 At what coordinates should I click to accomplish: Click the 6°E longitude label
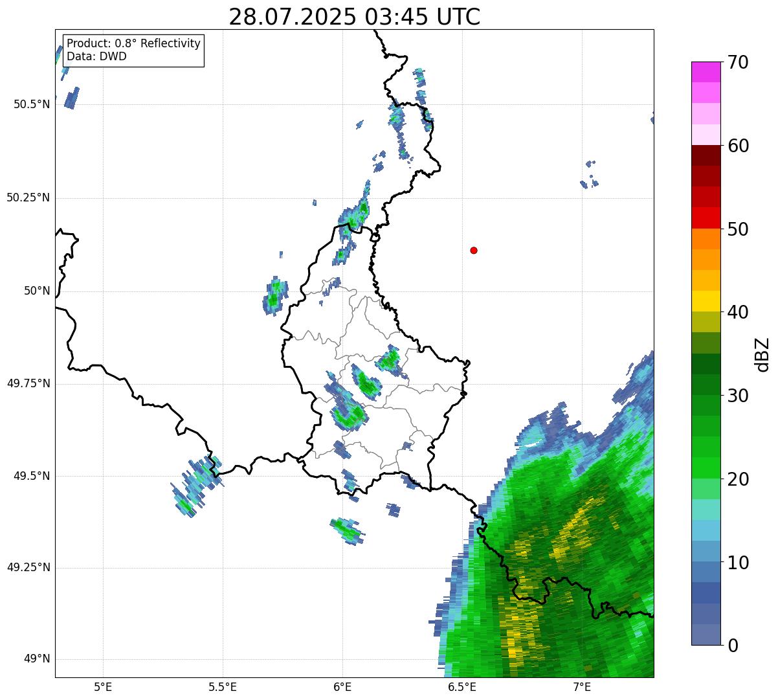(x=342, y=686)
